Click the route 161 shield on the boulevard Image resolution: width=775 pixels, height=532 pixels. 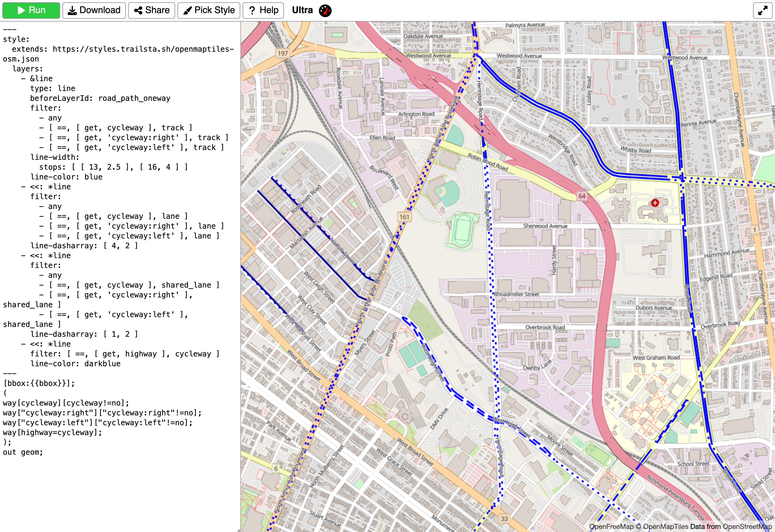[404, 217]
